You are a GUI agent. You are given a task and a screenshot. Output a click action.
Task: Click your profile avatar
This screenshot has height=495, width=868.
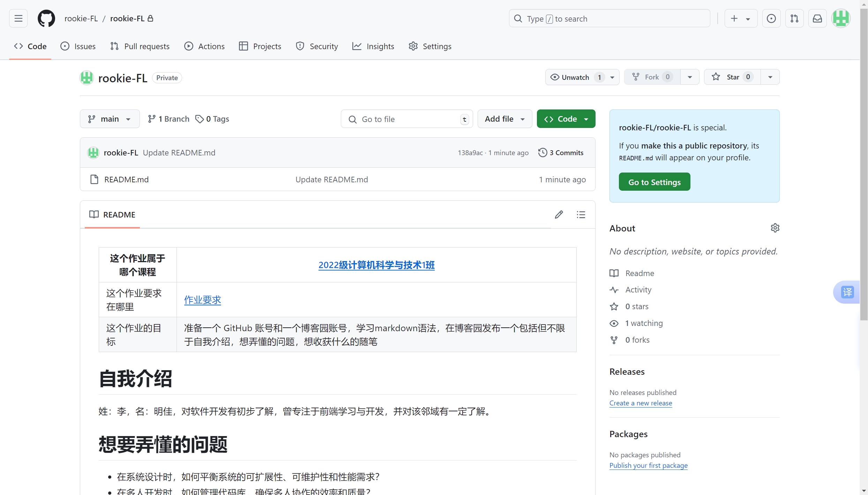point(841,18)
